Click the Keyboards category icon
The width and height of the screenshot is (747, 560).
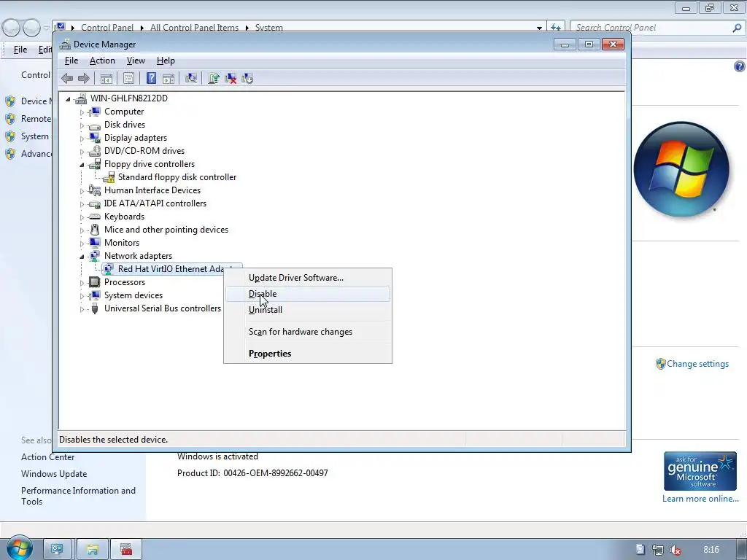coord(94,217)
